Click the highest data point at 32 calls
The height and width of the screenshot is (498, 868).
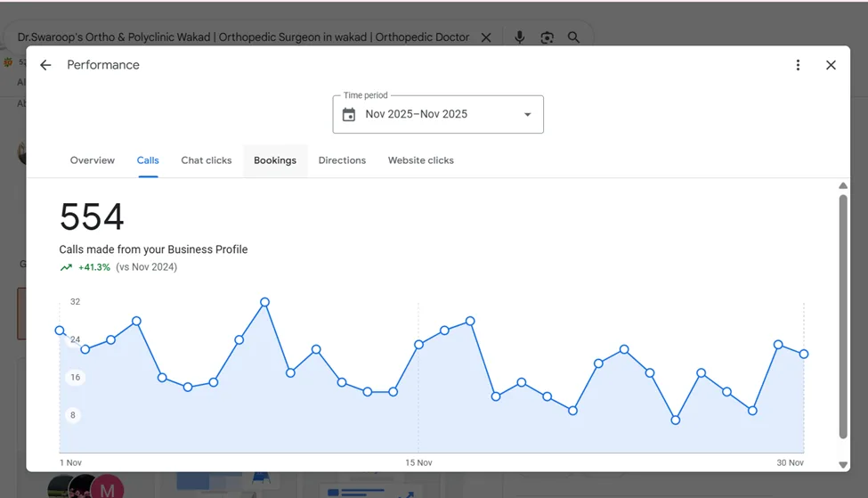click(264, 302)
